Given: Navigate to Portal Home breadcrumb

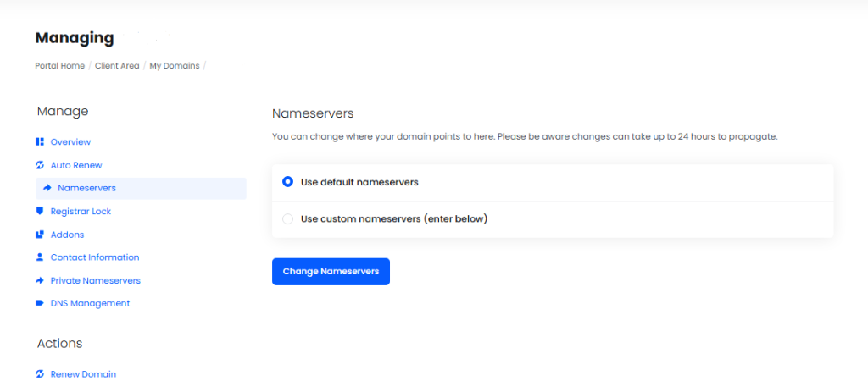Looking at the screenshot, I should [59, 66].
